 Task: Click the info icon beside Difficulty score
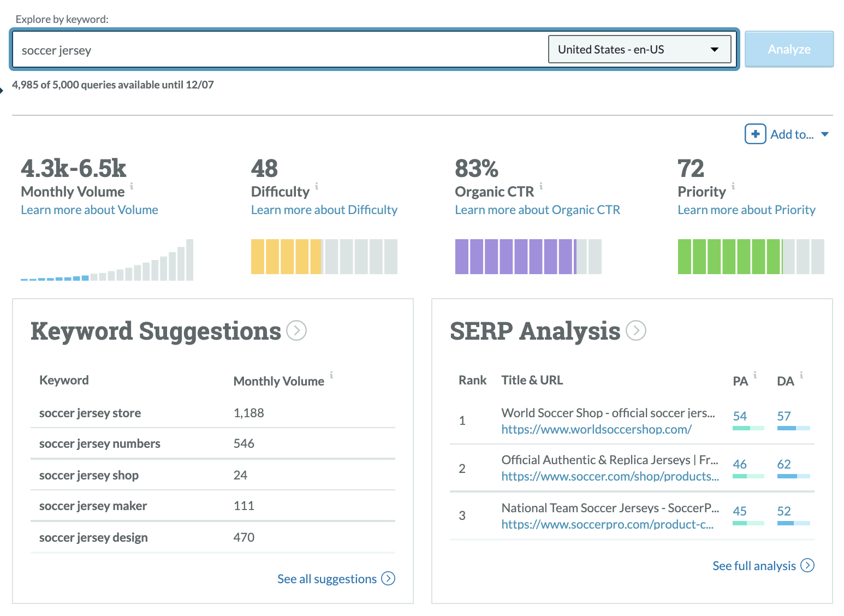point(317,186)
